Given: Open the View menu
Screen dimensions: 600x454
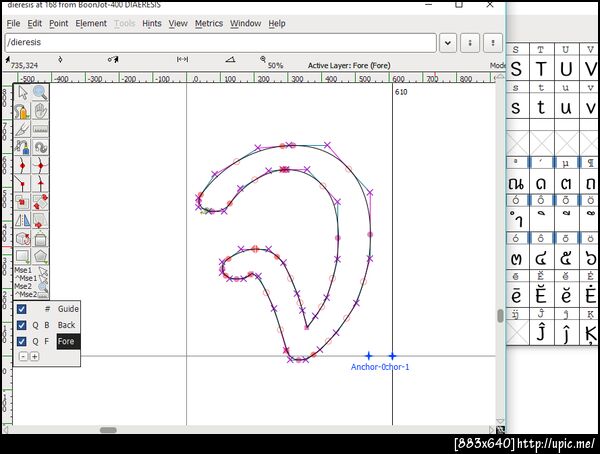Looking at the screenshot, I should (178, 23).
